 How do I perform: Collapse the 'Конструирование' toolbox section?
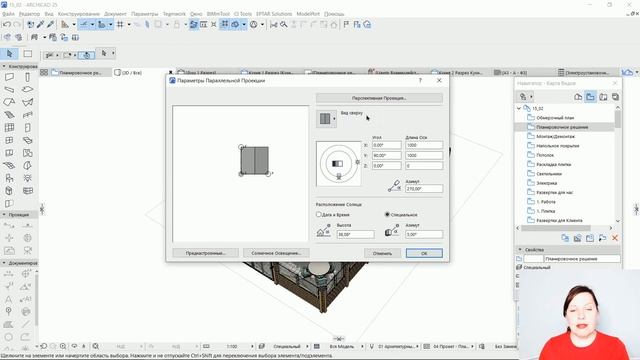tap(4, 66)
